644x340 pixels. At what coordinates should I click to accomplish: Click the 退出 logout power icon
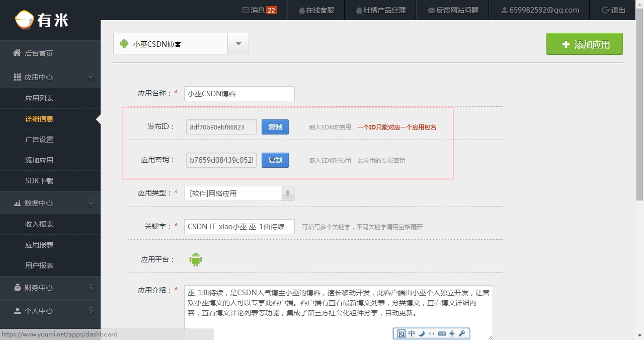[x=606, y=10]
